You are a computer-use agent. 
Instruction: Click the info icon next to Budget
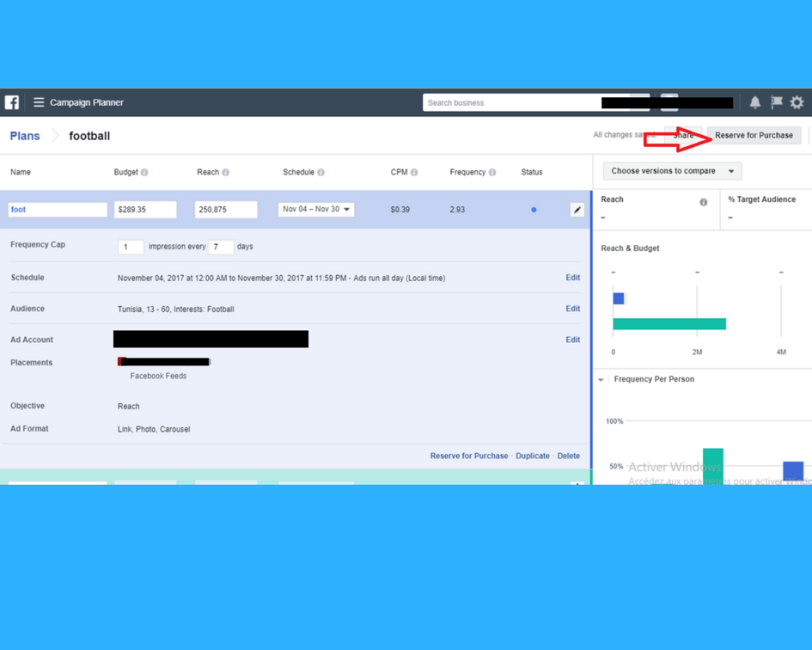(144, 173)
